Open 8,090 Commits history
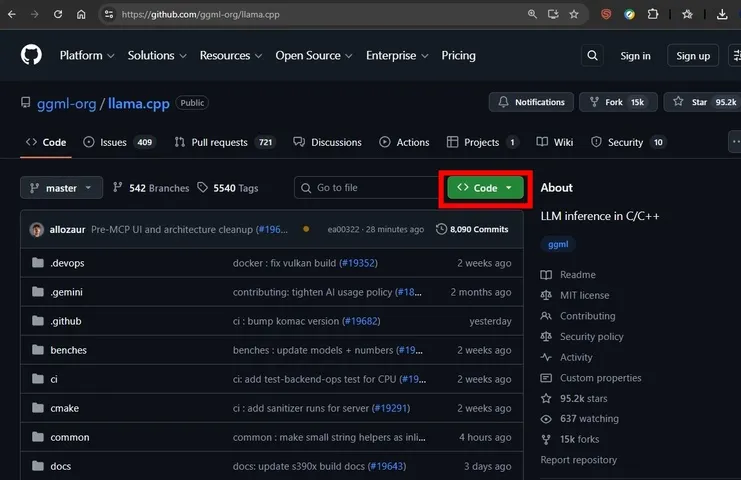The height and width of the screenshot is (480, 741). click(x=472, y=229)
